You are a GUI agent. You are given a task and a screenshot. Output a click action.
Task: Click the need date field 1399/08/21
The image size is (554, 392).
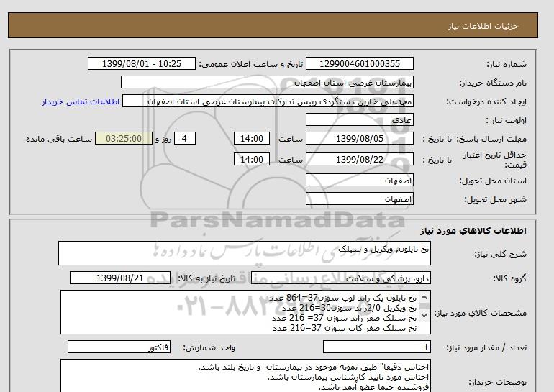coord(120,278)
